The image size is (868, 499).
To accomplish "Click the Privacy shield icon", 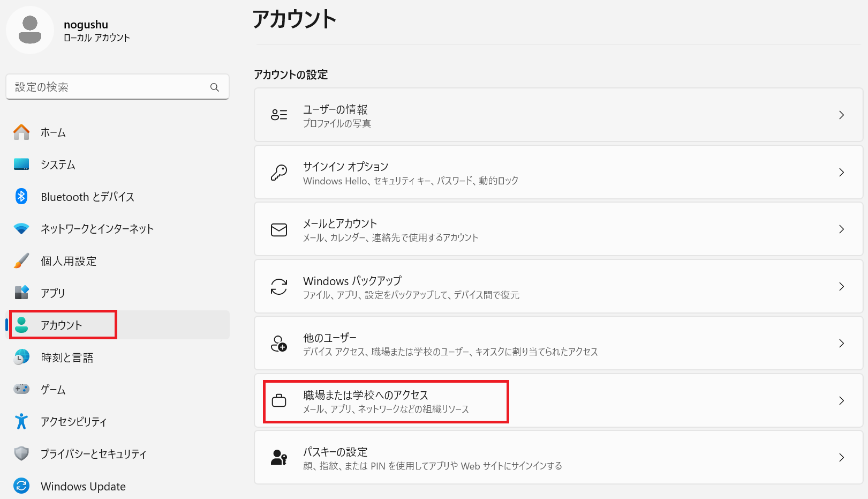I will tap(21, 453).
